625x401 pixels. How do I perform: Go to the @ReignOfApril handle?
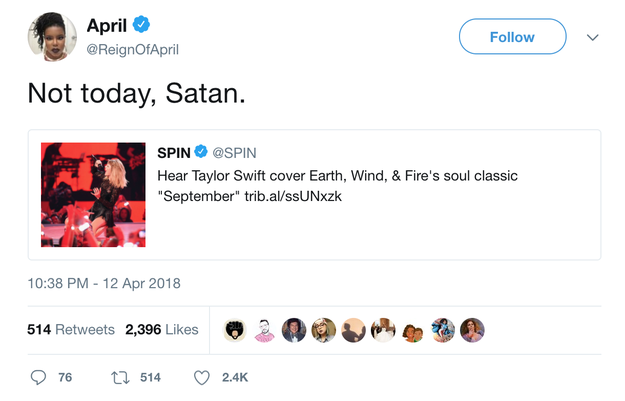pos(133,49)
